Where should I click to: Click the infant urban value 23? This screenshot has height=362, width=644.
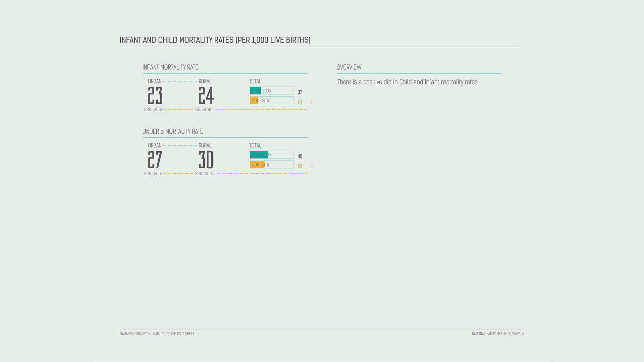pos(155,96)
